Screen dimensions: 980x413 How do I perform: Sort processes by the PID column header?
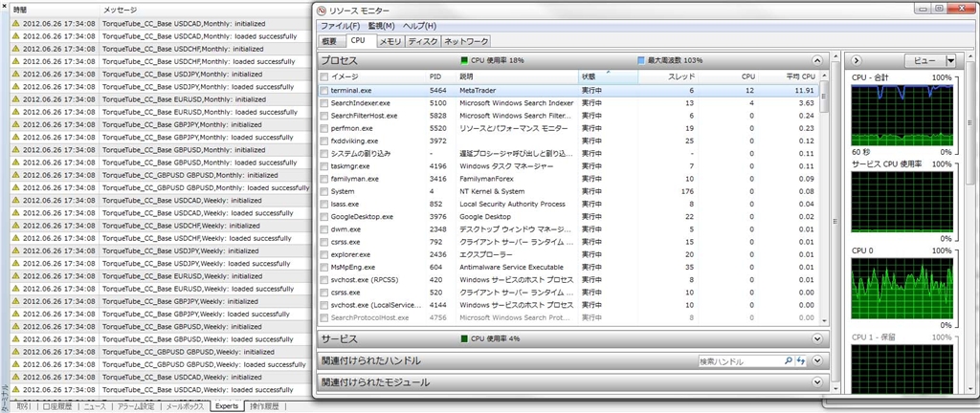point(435,76)
